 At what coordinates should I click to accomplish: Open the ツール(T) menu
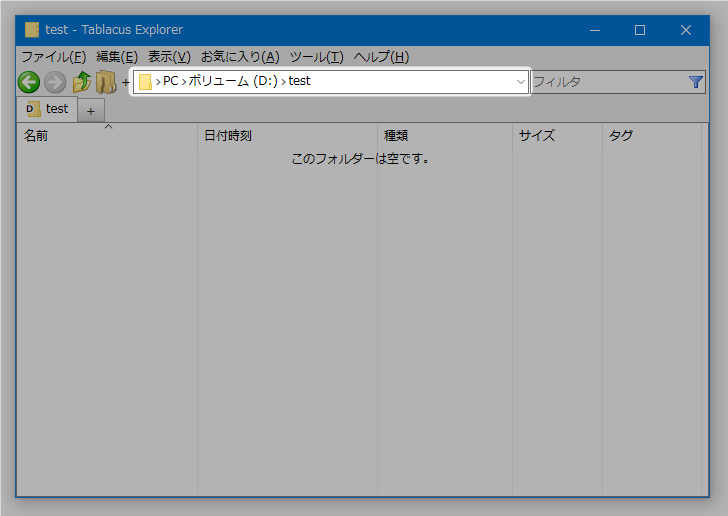pos(317,57)
